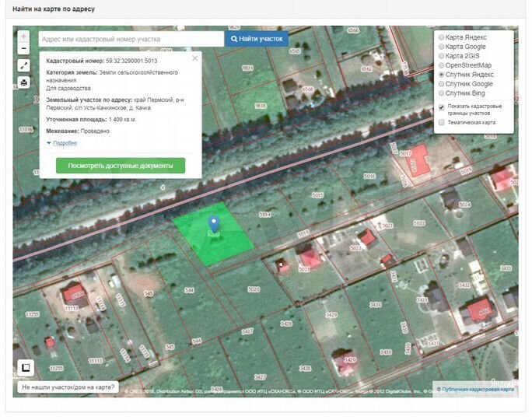Open Не нашли участок/дом на карте? prompt

tap(68, 387)
